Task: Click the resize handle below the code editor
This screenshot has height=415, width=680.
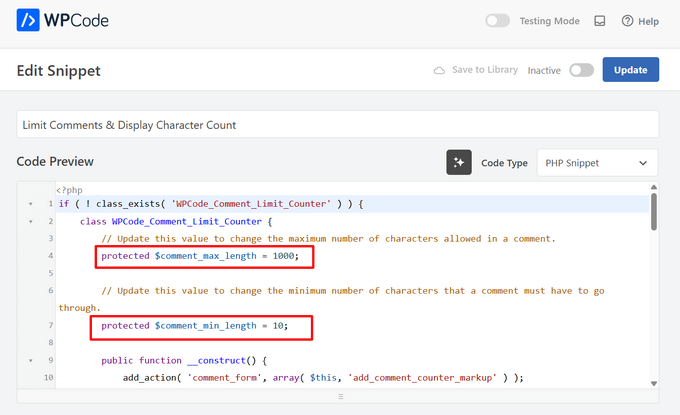Action: (x=339, y=396)
